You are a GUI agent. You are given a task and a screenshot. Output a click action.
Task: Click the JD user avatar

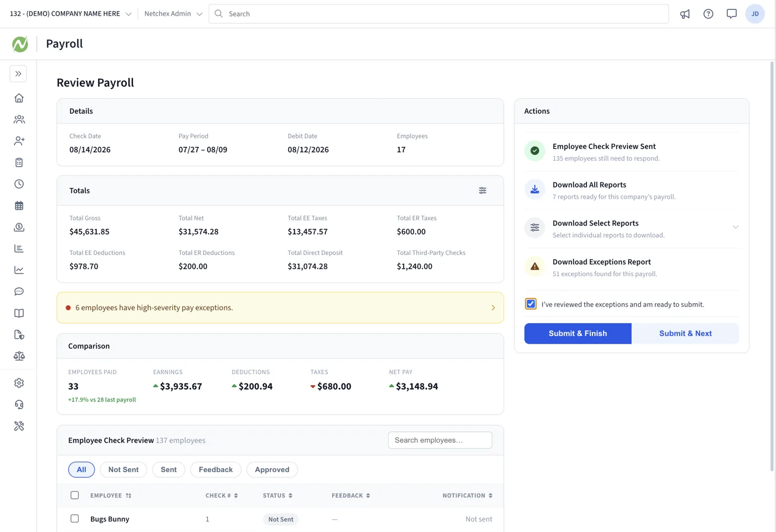tap(755, 14)
